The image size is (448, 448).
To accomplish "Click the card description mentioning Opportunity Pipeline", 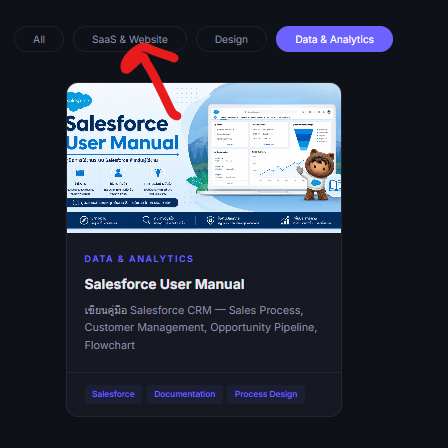I will click(x=201, y=328).
